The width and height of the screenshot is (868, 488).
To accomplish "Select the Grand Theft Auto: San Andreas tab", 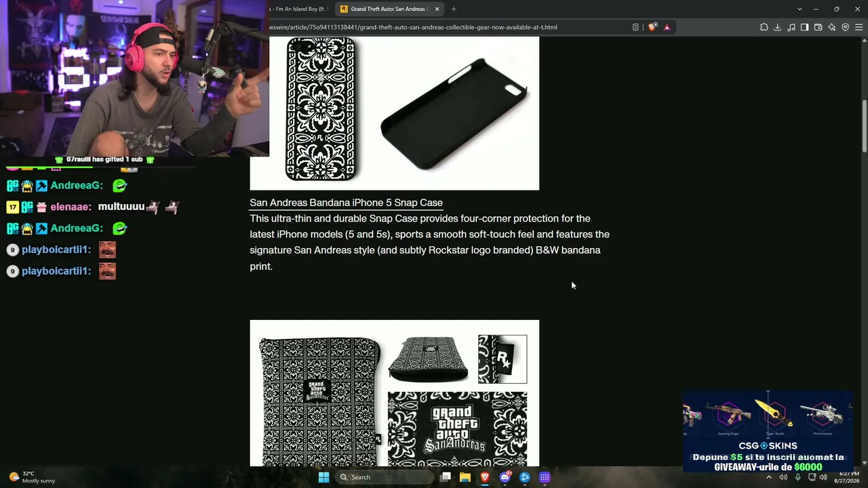I will pos(390,9).
